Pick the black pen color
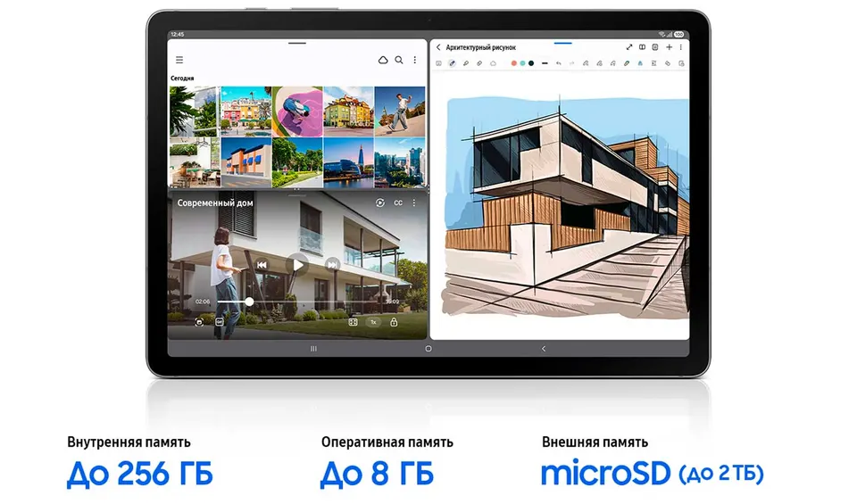Screen dimensions: 857x504 [531, 63]
